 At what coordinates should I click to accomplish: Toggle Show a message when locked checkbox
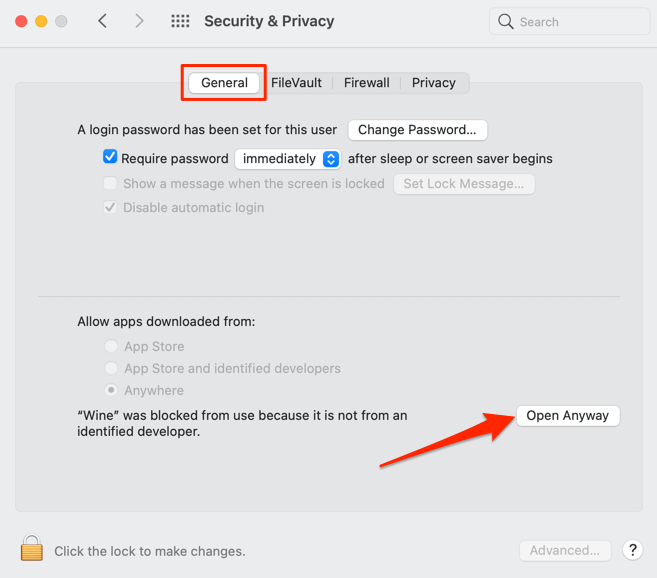(110, 184)
